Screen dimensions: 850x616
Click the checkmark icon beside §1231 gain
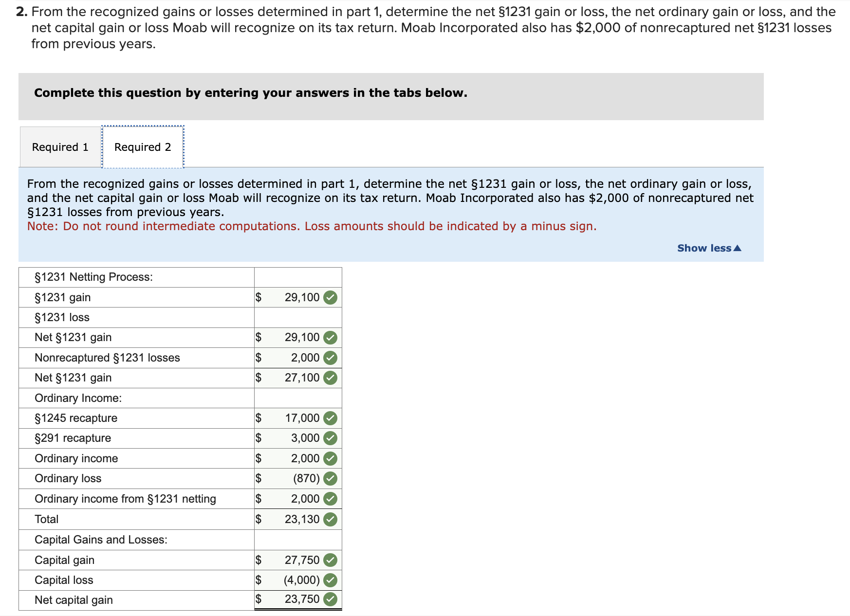pos(330,297)
